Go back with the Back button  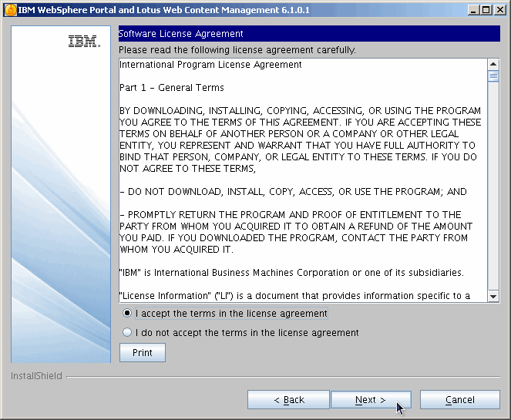pyautogui.click(x=288, y=400)
